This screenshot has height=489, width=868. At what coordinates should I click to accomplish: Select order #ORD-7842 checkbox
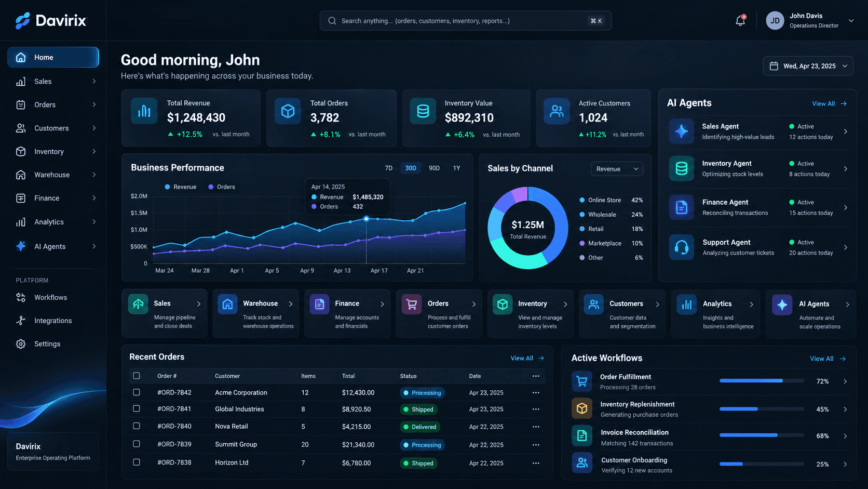click(x=137, y=392)
